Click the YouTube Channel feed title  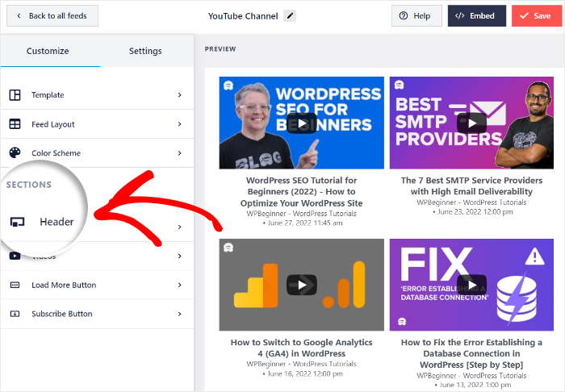(x=243, y=16)
